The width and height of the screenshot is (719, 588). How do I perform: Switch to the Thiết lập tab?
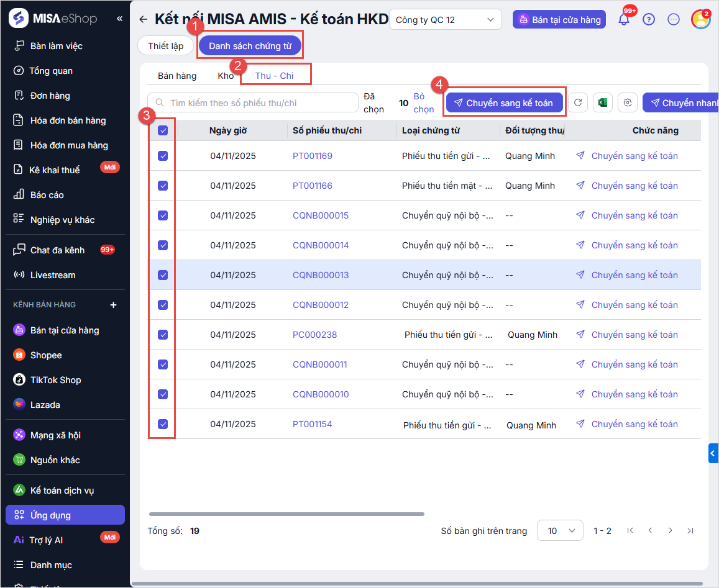(x=166, y=46)
